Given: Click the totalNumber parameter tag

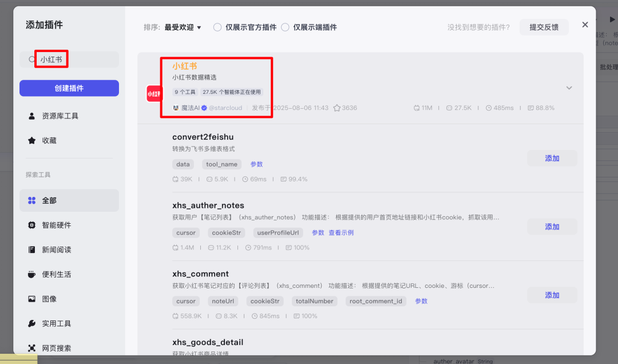Looking at the screenshot, I should tap(315, 301).
